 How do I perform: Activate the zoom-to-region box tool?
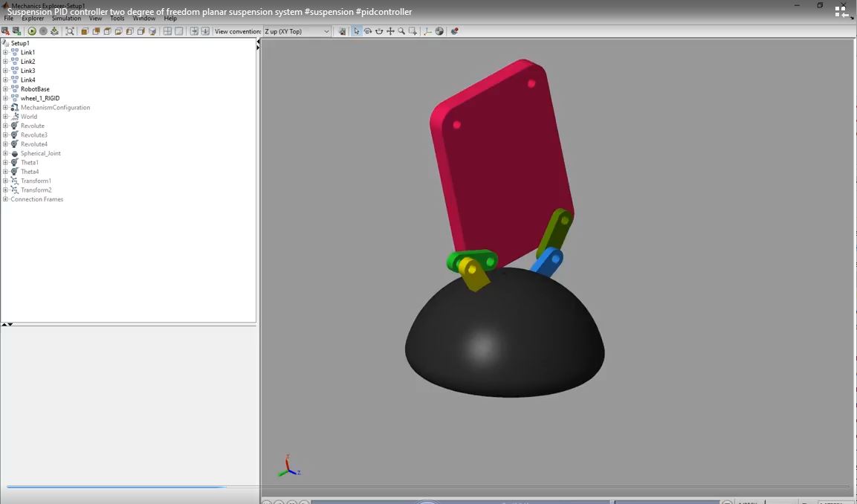tap(413, 31)
